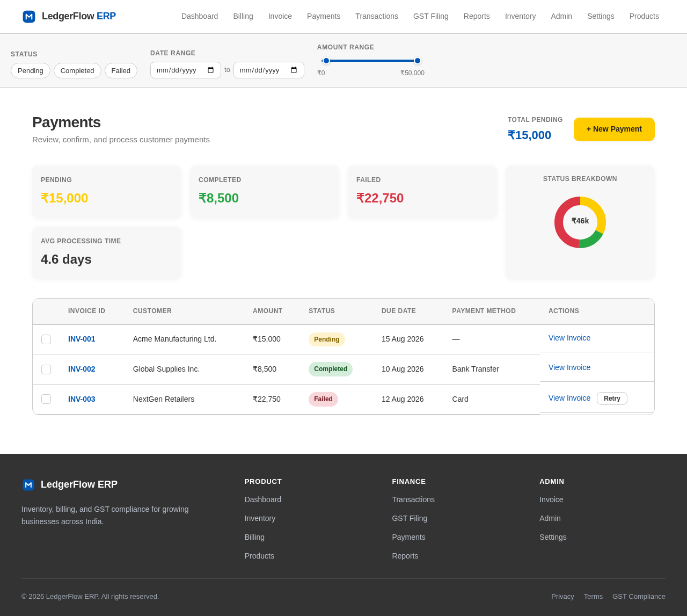The image size is (687, 616).
Task: Open footer Reports link
Action: pos(405,556)
